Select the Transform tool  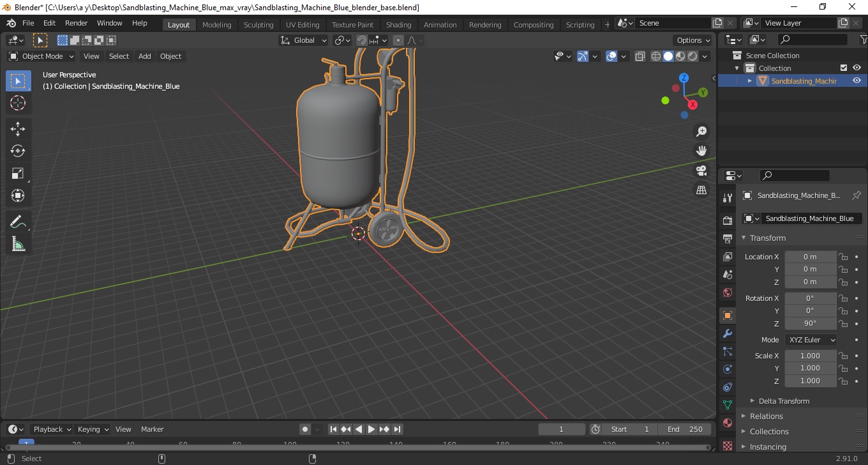click(18, 195)
